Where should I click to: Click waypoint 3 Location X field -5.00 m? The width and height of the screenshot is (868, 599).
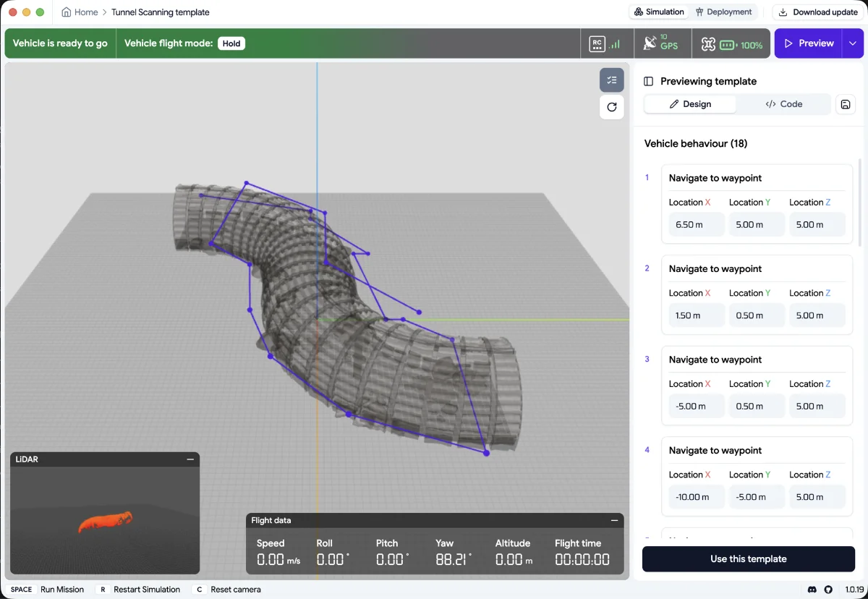pyautogui.click(x=696, y=407)
